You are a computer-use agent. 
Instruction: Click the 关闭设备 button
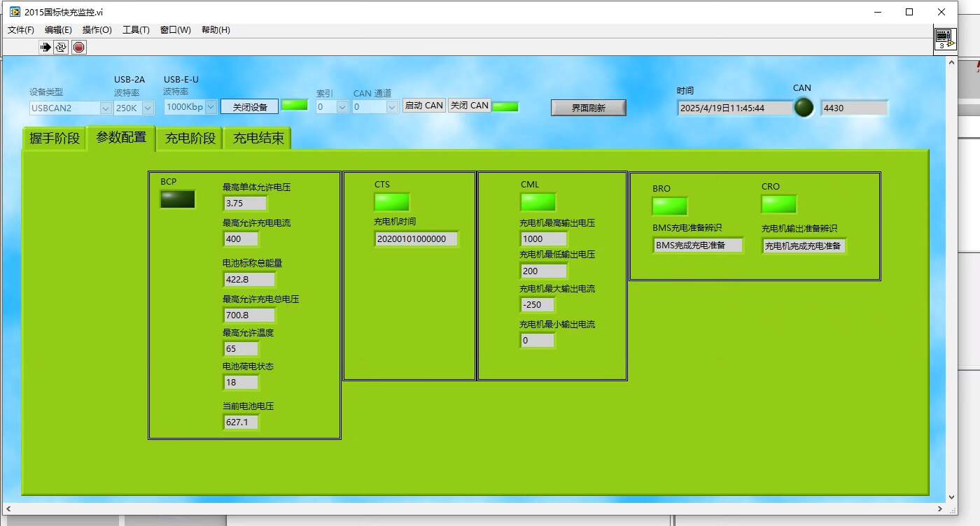coord(250,107)
